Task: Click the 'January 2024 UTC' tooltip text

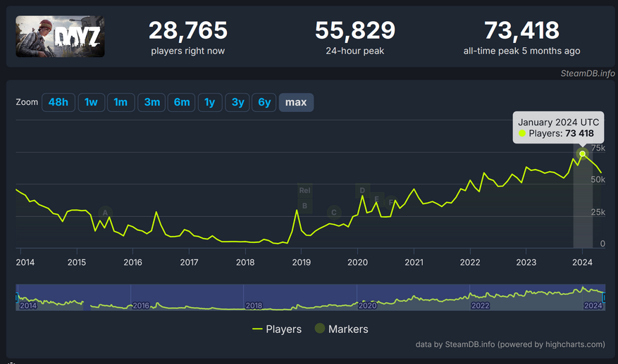Action: [559, 122]
